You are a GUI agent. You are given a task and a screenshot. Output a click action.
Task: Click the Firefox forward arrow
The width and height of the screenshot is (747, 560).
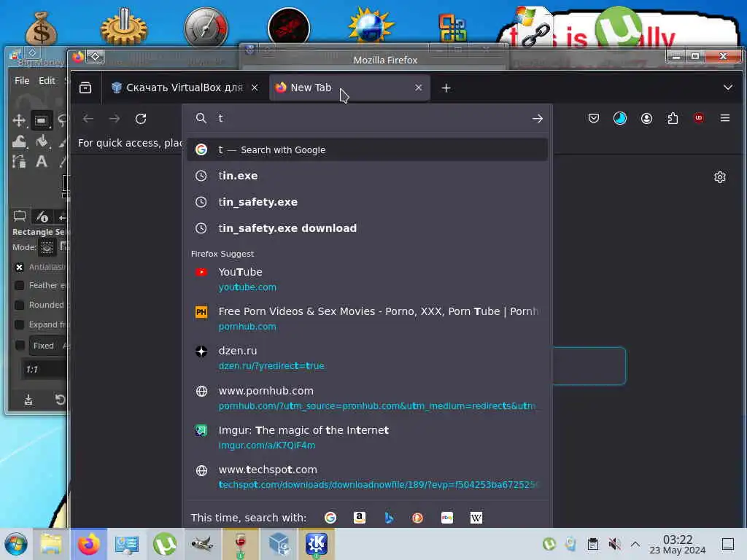115,119
